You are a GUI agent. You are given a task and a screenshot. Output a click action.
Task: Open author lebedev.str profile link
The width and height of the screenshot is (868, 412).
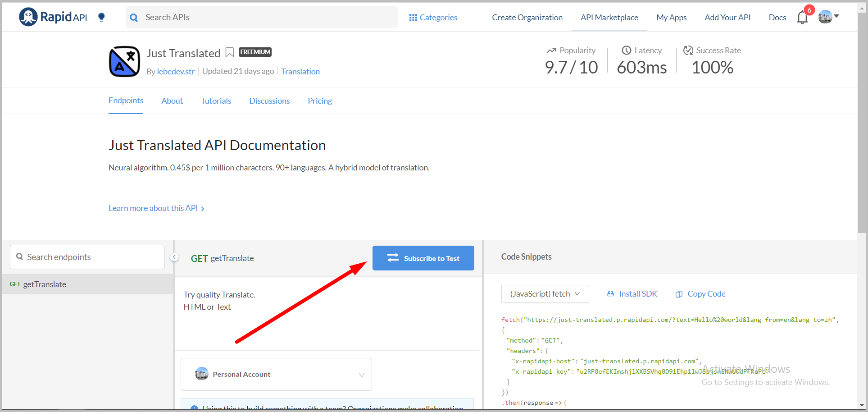click(176, 71)
